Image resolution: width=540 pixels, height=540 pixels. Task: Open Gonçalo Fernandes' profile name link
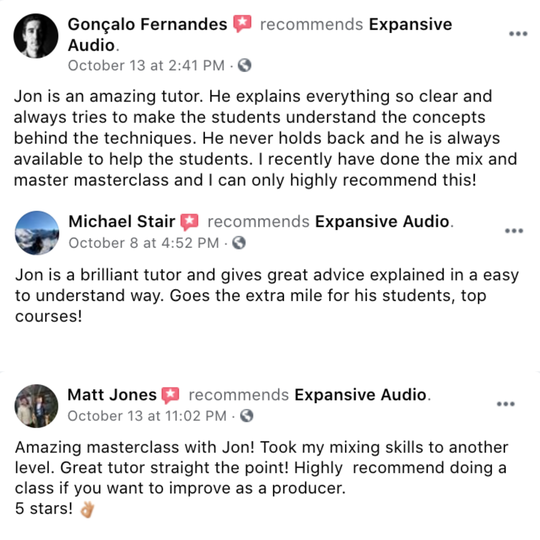pos(147,24)
